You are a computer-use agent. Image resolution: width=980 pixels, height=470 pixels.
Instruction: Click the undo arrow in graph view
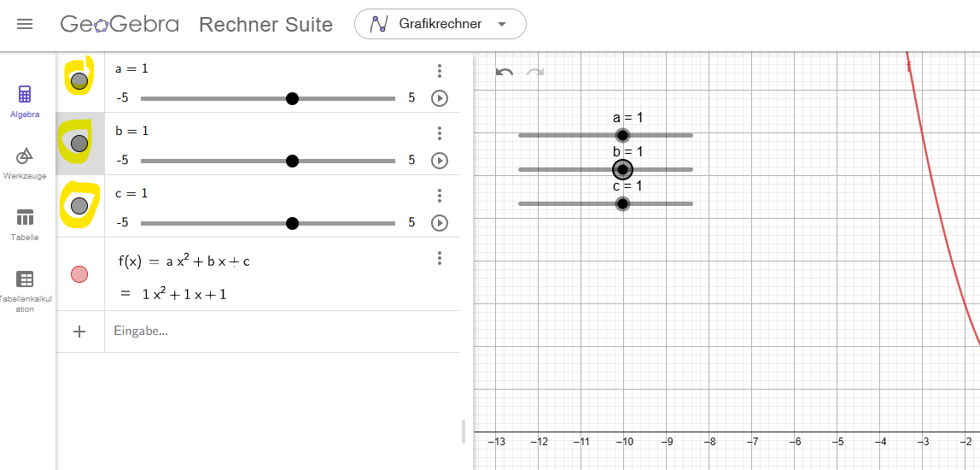505,72
